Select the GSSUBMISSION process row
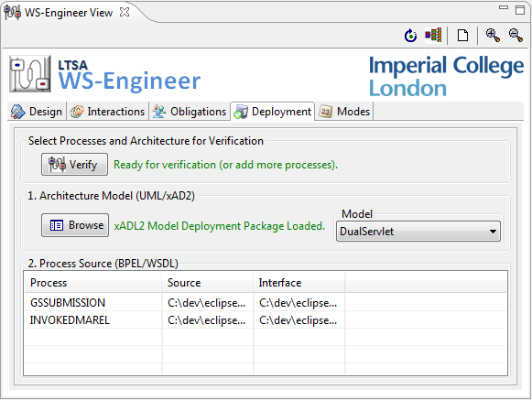532x400 pixels. [x=266, y=302]
